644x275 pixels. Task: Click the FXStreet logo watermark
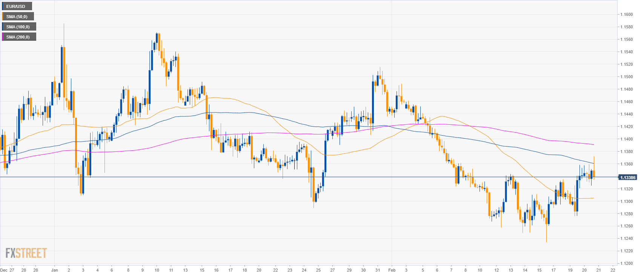point(26,253)
